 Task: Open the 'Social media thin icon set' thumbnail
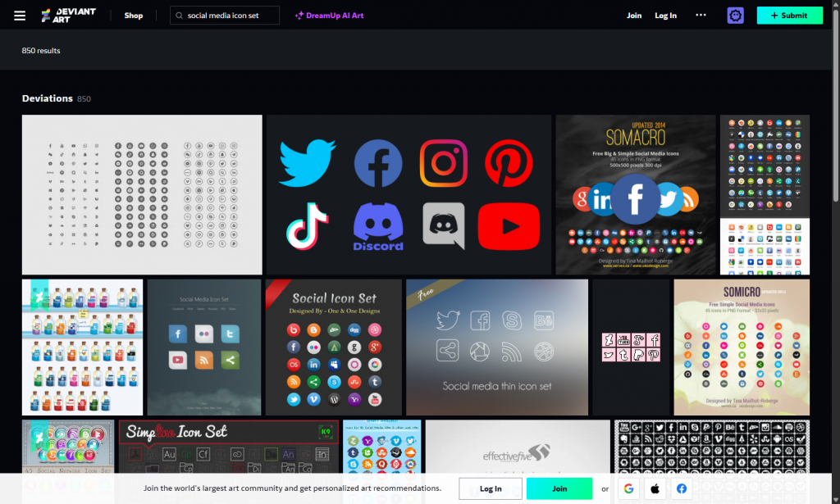point(497,347)
